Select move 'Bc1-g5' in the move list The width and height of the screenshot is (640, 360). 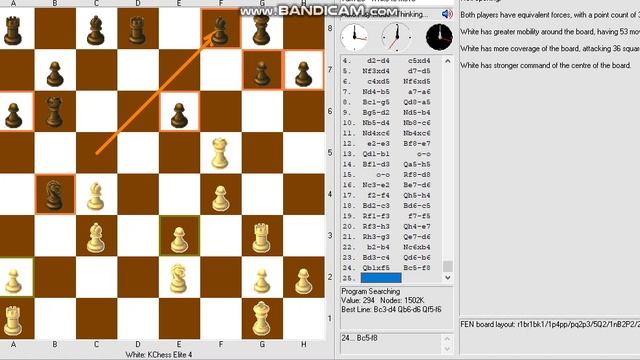(x=376, y=102)
